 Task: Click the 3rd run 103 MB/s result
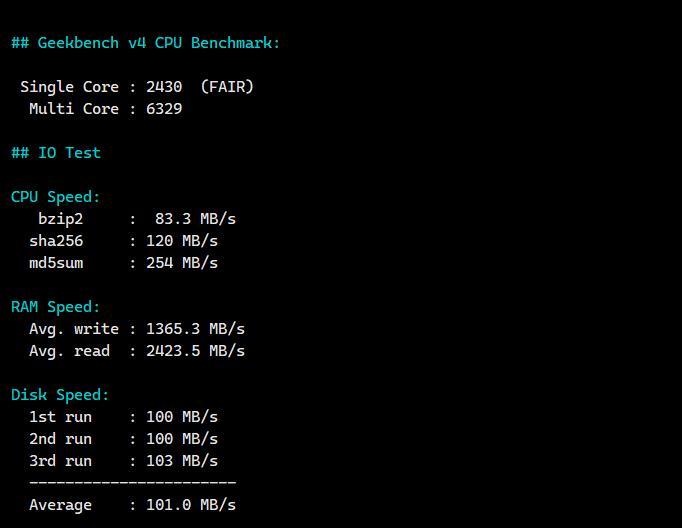(182, 461)
